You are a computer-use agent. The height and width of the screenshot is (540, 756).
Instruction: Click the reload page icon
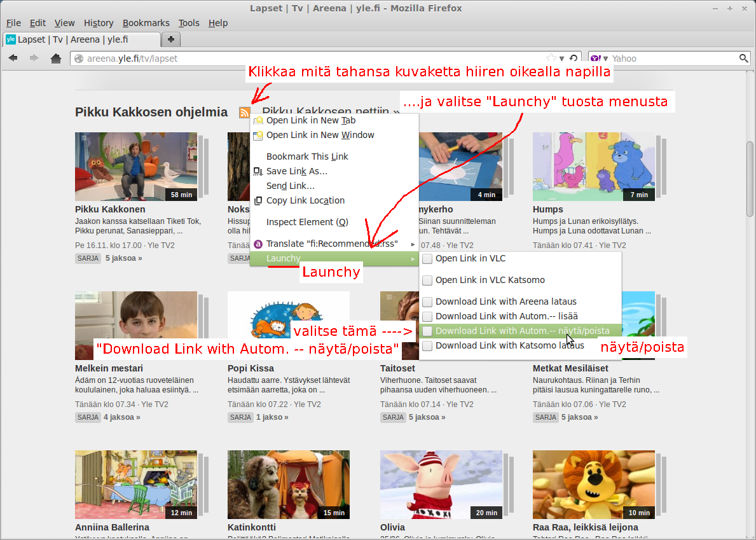tap(574, 59)
